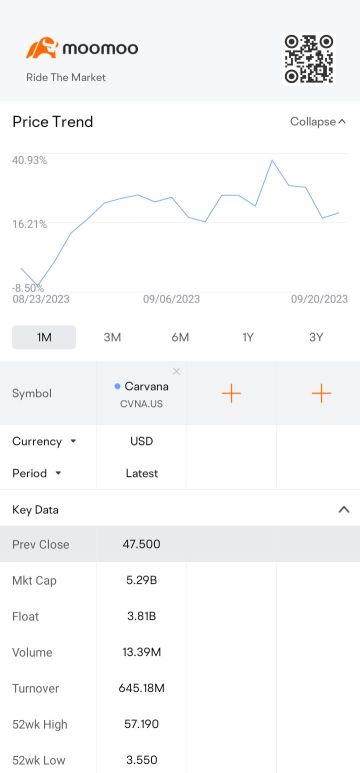
Task: Switch chart to 1Y range
Action: pyautogui.click(x=248, y=337)
